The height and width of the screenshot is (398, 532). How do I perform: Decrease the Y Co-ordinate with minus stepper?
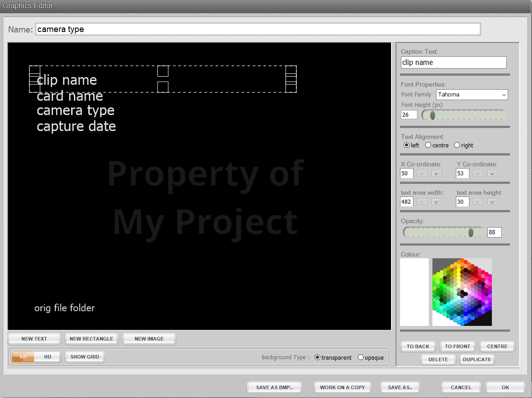tap(478, 174)
